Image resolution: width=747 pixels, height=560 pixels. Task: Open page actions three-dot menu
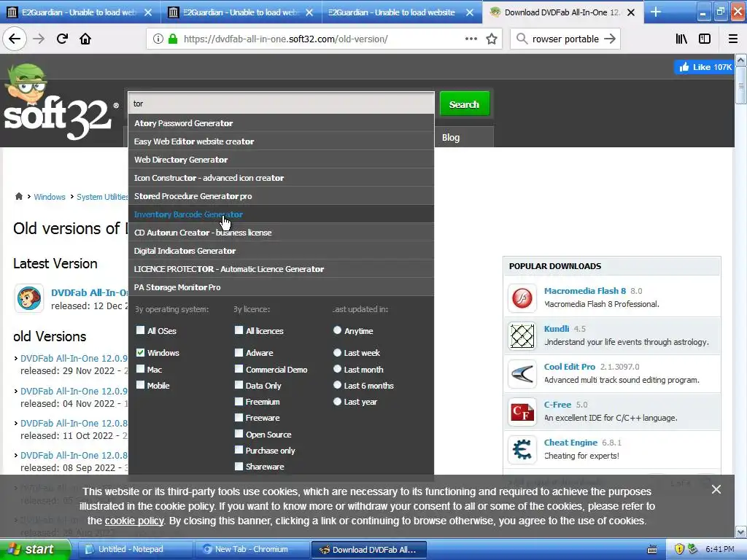pos(471,39)
